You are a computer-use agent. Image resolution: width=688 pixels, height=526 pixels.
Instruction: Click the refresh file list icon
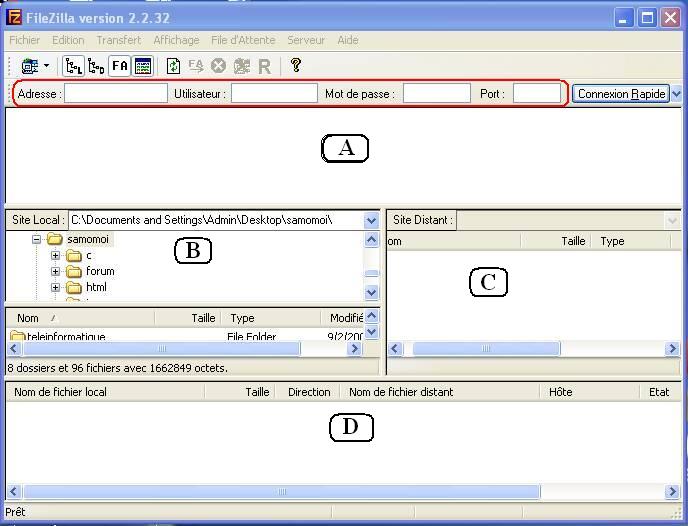click(x=173, y=66)
